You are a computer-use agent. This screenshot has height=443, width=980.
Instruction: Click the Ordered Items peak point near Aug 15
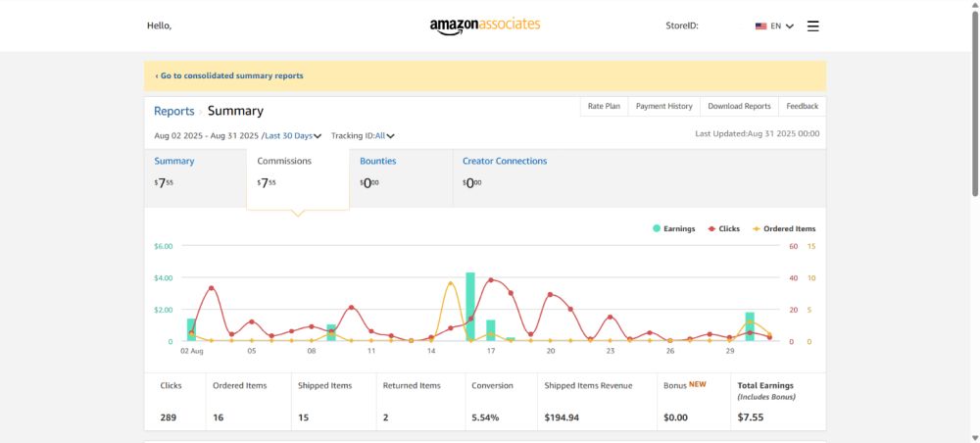(450, 283)
